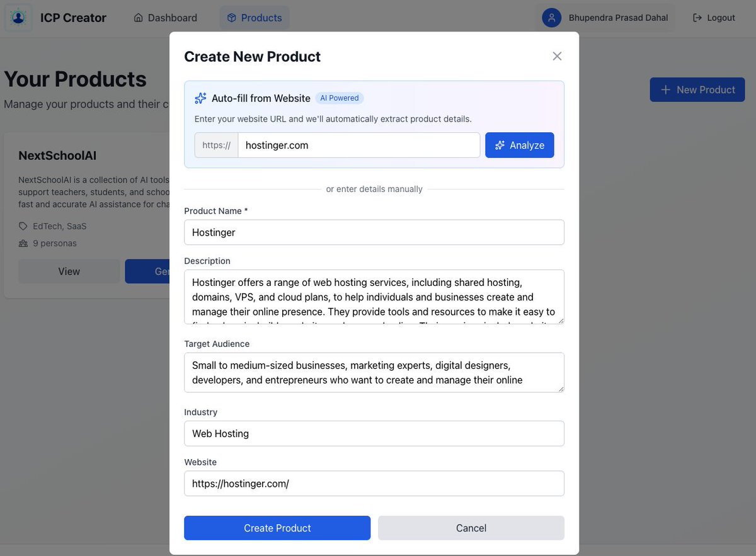
Task: Open the Products tab
Action: click(255, 18)
